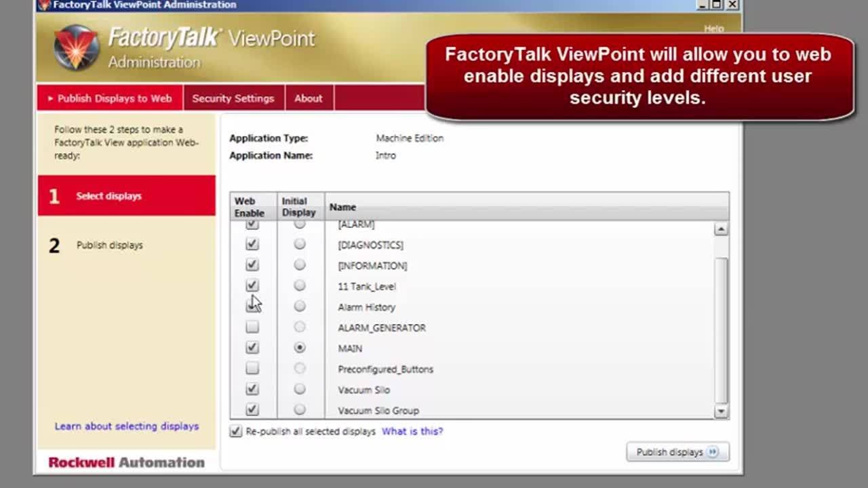Select the ALARM_GENERATOR row name
The width and height of the screenshot is (868, 488).
coord(382,327)
